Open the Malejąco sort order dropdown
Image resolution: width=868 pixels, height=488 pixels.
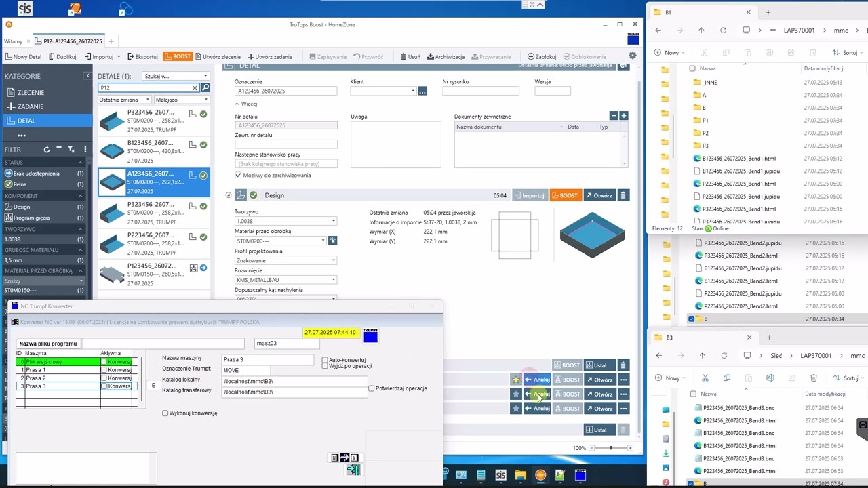point(182,100)
